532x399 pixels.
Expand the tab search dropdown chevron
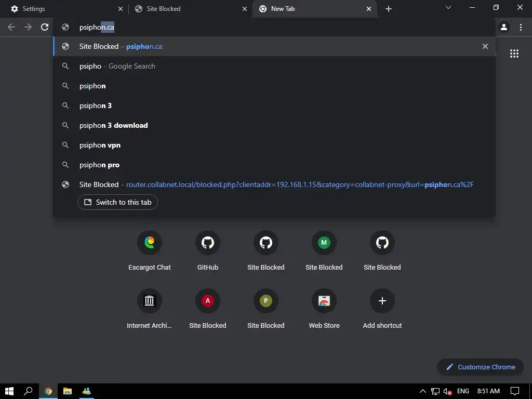coord(448,7)
